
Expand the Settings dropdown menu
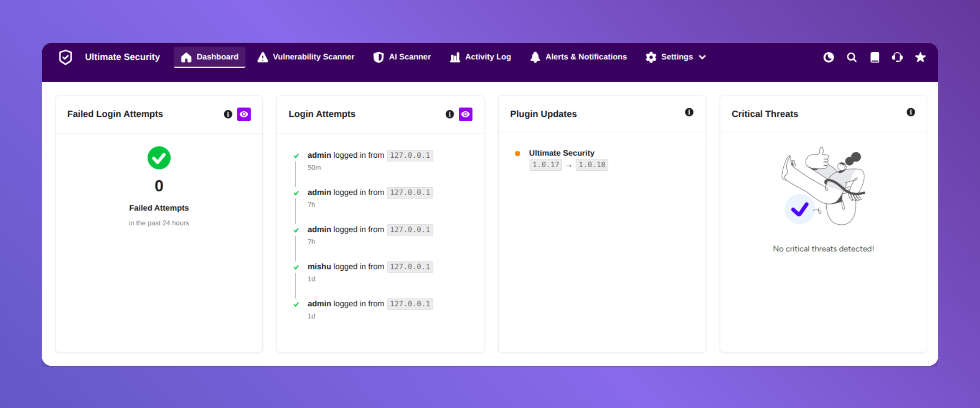[675, 57]
